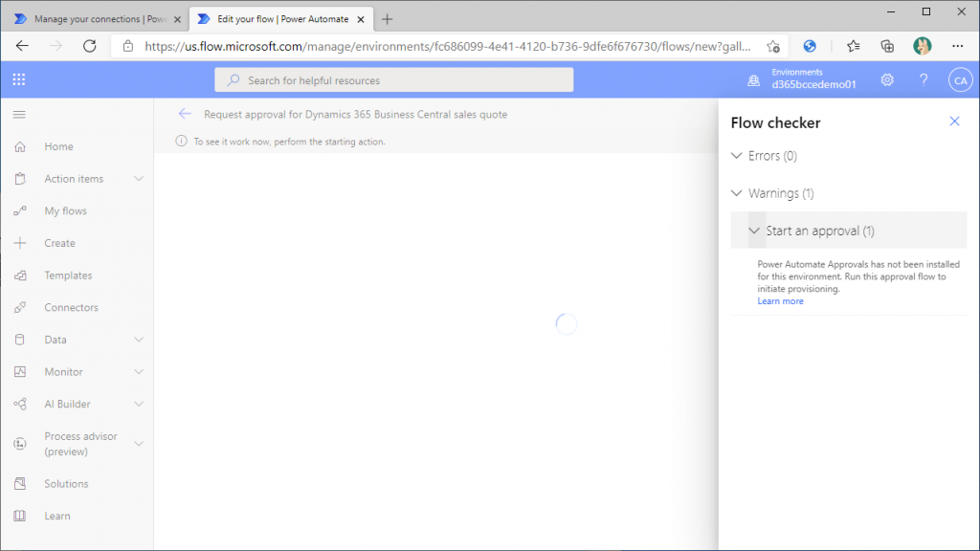Collapse the Errors (0) section
Viewport: 980px width, 551px height.
point(737,156)
